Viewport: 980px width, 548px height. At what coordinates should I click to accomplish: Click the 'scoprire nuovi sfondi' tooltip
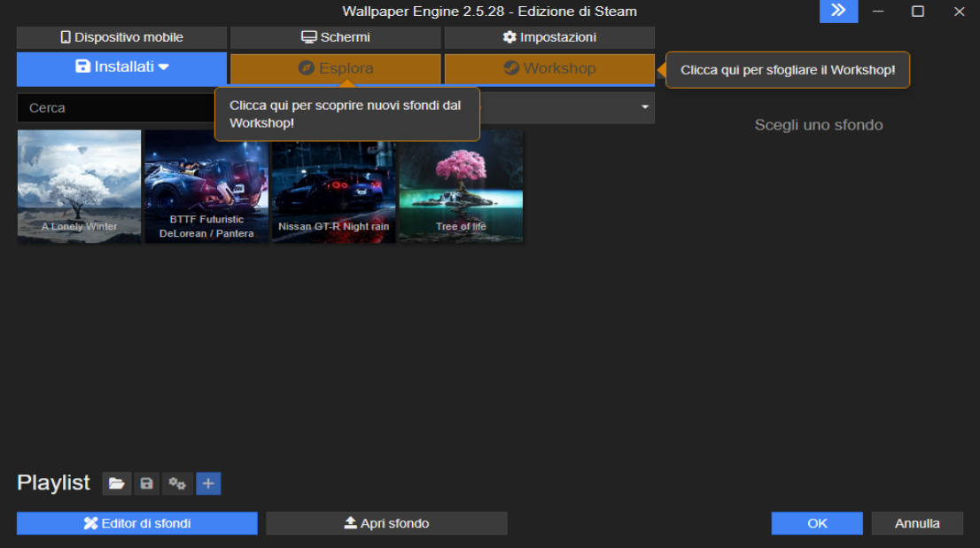tap(346, 114)
